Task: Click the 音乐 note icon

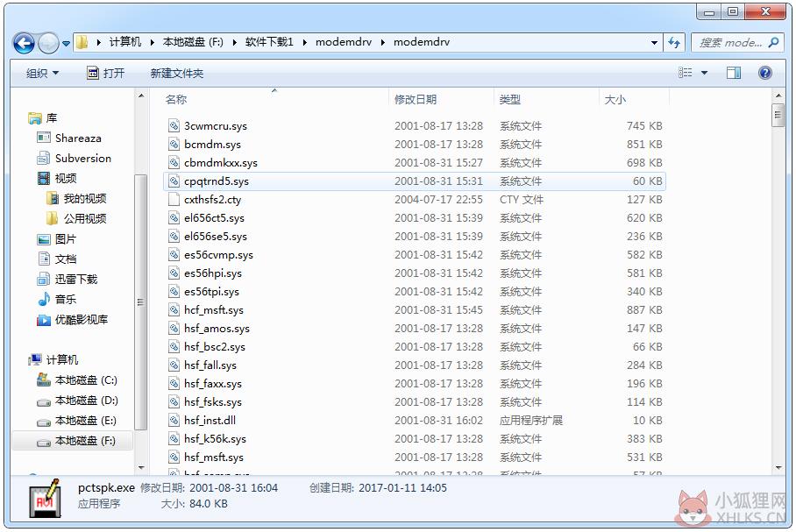Action: [44, 300]
